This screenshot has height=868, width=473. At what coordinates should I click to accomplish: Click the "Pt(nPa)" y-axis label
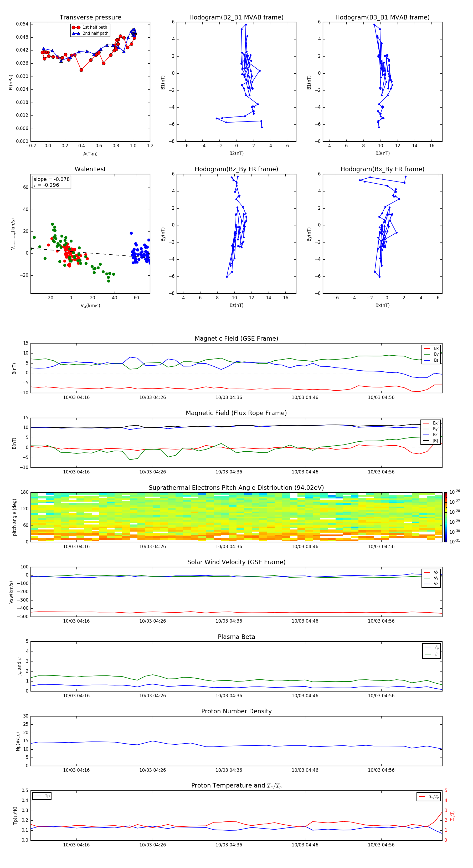[11, 82]
